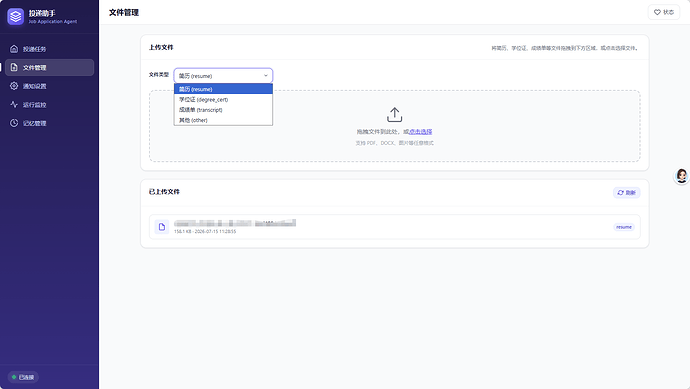Choose 简历 (resume) option
Image resolution: width=690 pixels, height=389 pixels.
point(223,89)
